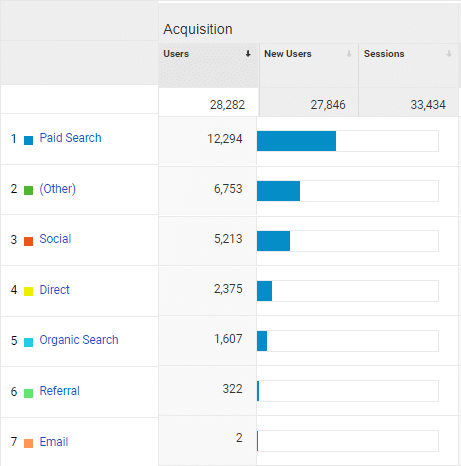Screen dimensions: 461x466
Task: Select the Social value 5,213
Action: click(228, 239)
